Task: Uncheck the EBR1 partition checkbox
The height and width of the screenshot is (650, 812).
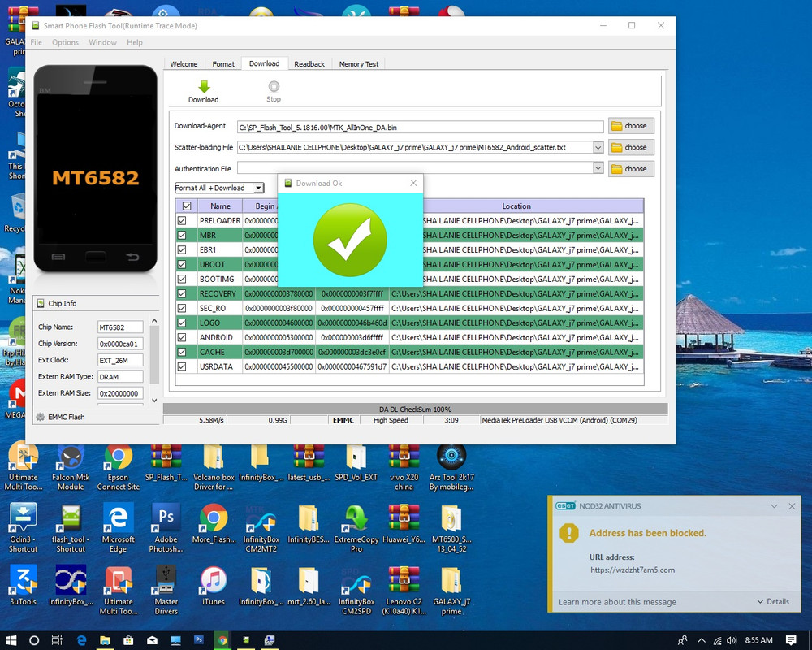Action: click(182, 249)
